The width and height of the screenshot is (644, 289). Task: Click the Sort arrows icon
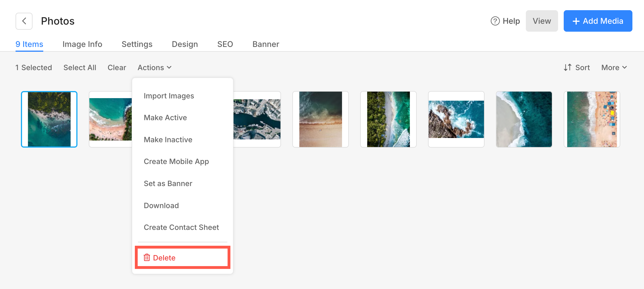(x=567, y=68)
